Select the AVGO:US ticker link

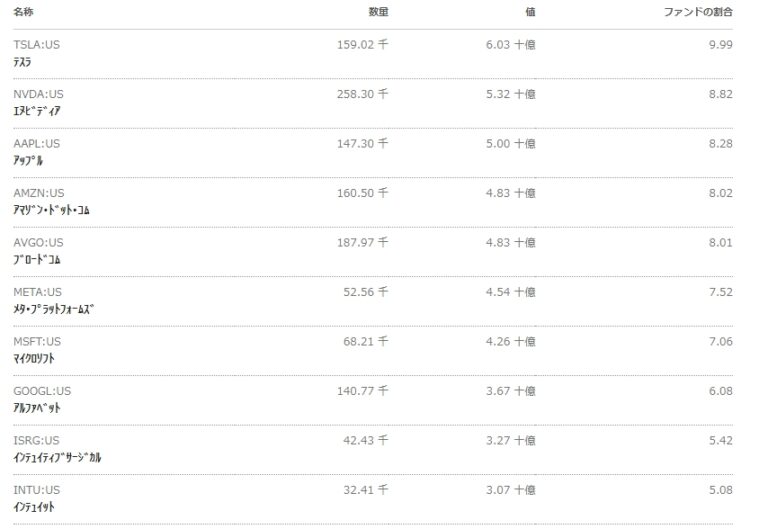[38, 243]
